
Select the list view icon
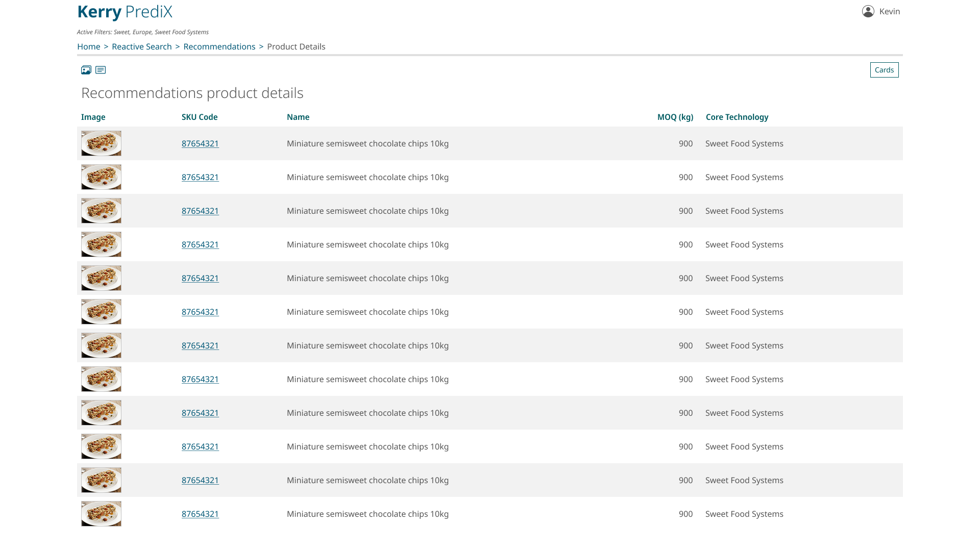(x=101, y=70)
